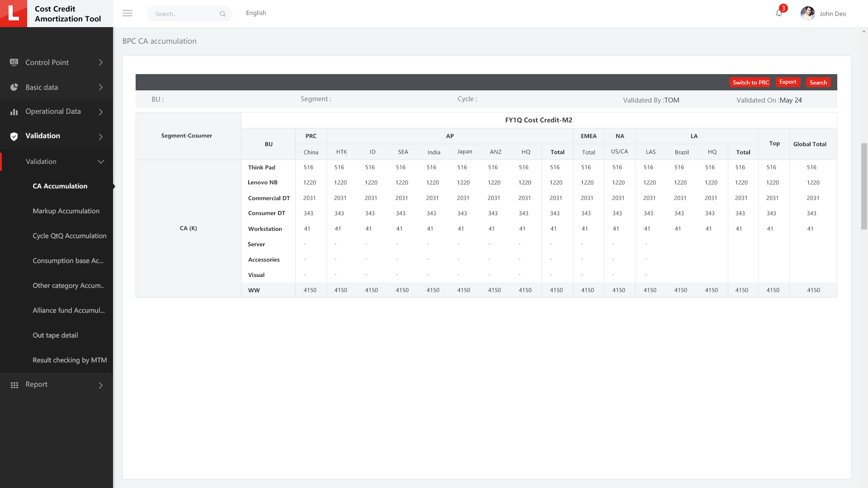Click the Consumer DT row label
The width and height of the screenshot is (868, 488).
(x=266, y=213)
